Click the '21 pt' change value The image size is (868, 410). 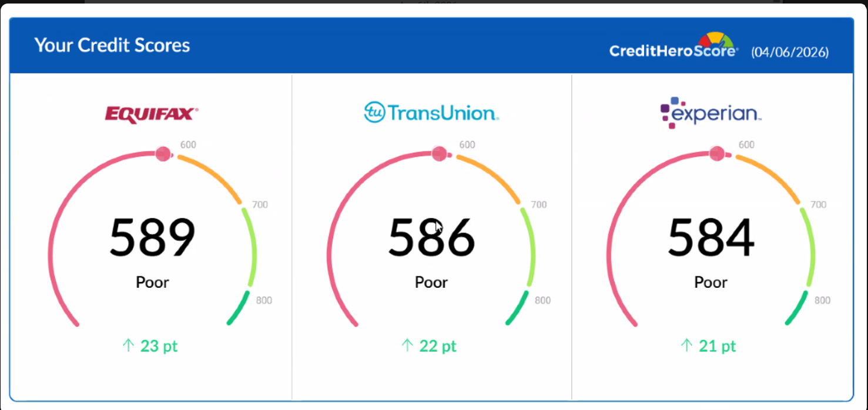tap(717, 347)
